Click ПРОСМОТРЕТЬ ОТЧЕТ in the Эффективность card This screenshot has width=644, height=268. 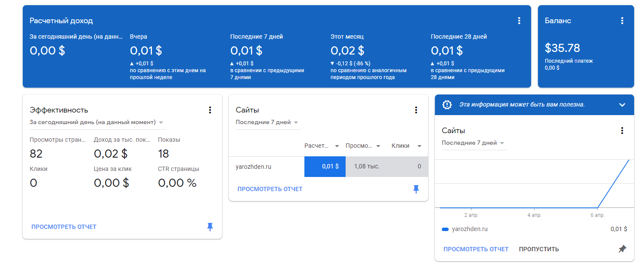(64, 227)
